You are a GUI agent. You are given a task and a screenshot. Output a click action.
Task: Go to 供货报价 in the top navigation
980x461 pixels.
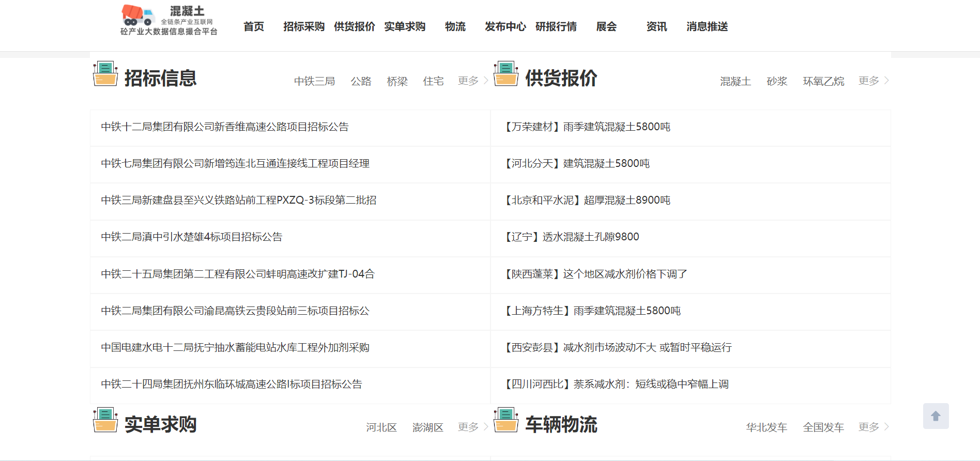point(355,26)
